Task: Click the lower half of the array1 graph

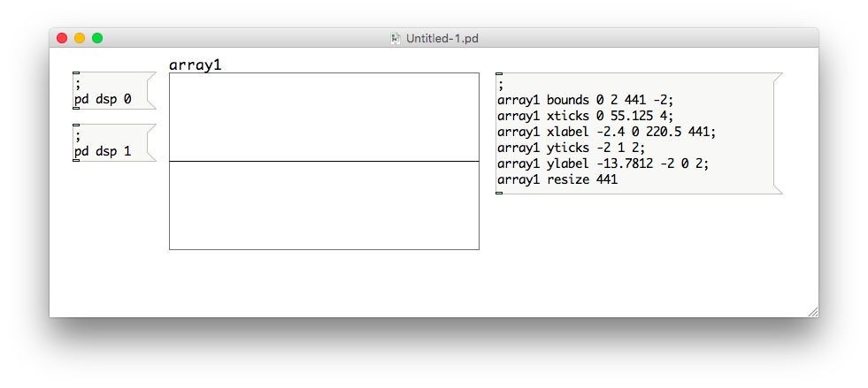Action: click(x=324, y=206)
